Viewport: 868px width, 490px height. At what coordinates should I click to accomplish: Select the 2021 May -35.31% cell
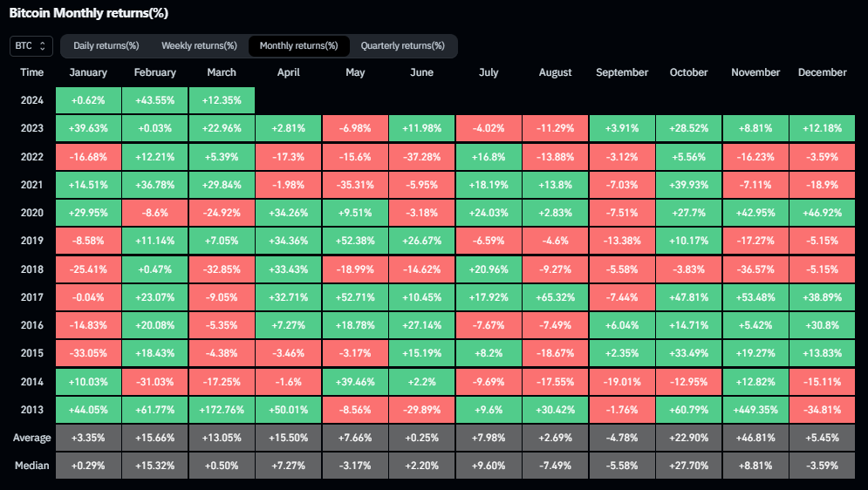(355, 185)
